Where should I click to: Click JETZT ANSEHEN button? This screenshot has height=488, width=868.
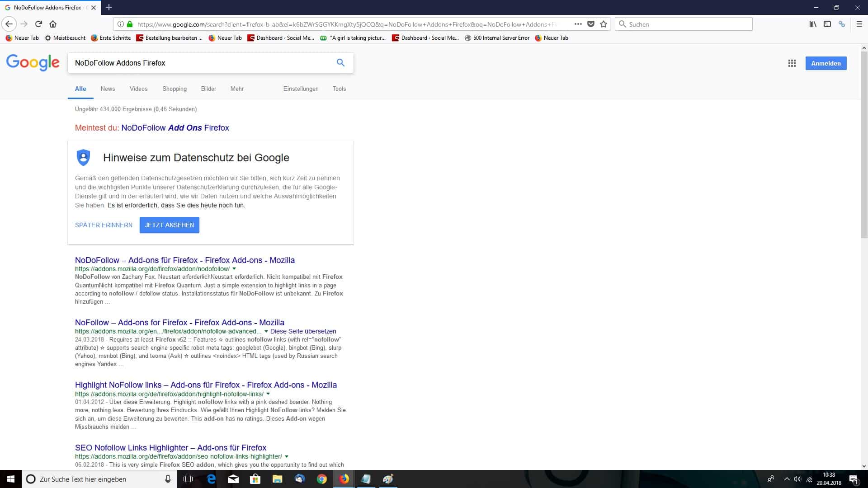169,225
